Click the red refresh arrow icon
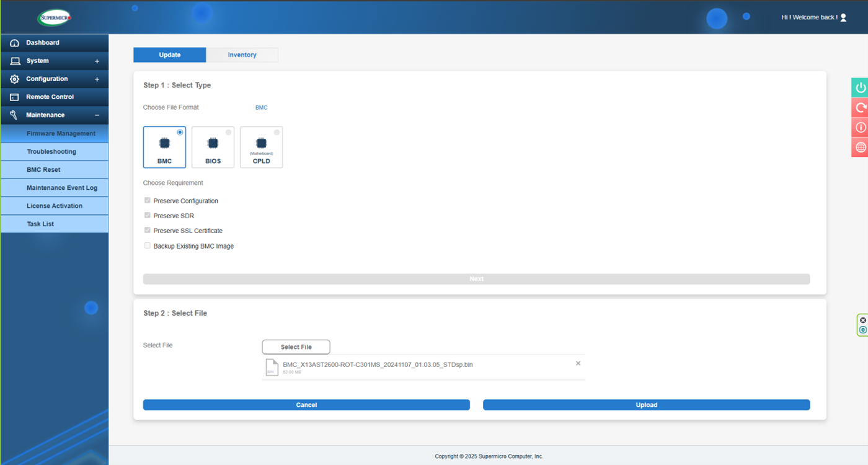Viewport: 868px width, 465px height. point(861,108)
